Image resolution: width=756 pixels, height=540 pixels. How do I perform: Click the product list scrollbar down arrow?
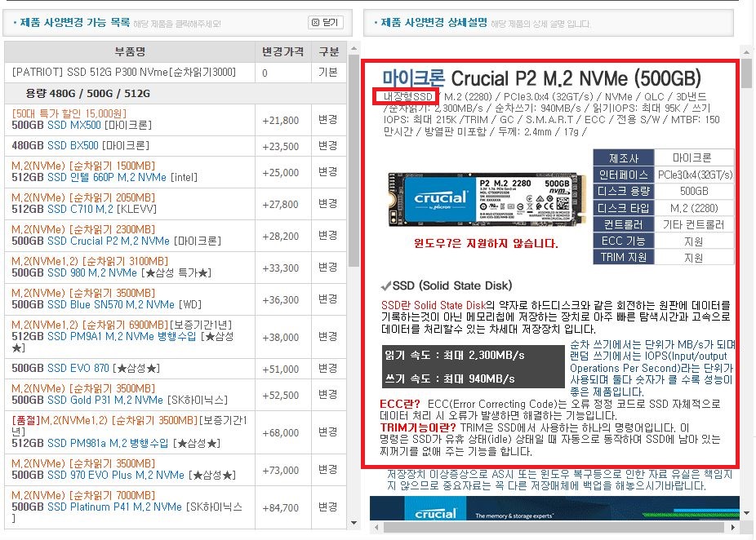(x=354, y=523)
